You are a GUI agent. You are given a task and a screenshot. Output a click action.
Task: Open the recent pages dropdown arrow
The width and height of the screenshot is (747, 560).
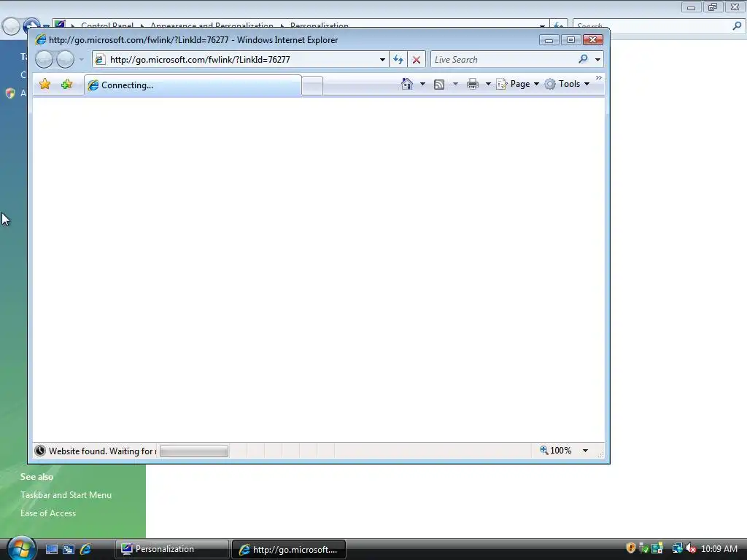click(81, 60)
